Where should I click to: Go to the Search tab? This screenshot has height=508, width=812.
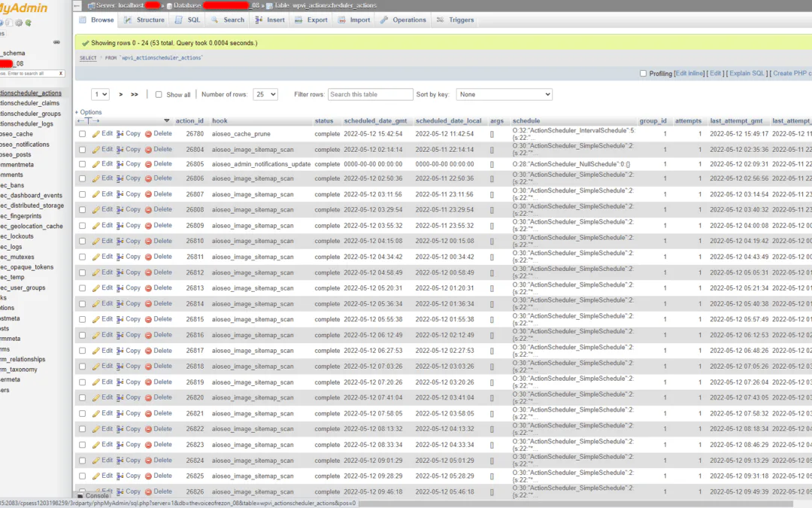[x=227, y=20]
